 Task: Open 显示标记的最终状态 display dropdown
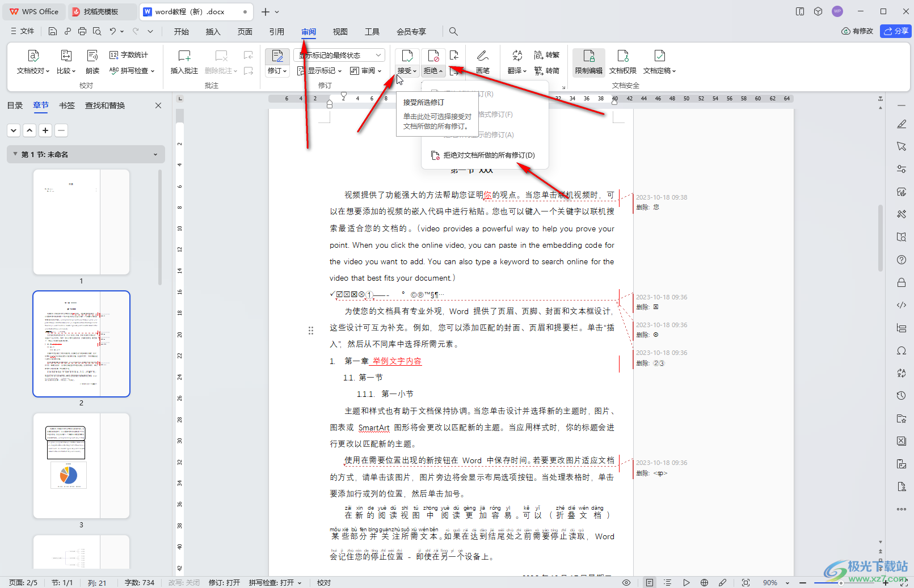coord(340,55)
